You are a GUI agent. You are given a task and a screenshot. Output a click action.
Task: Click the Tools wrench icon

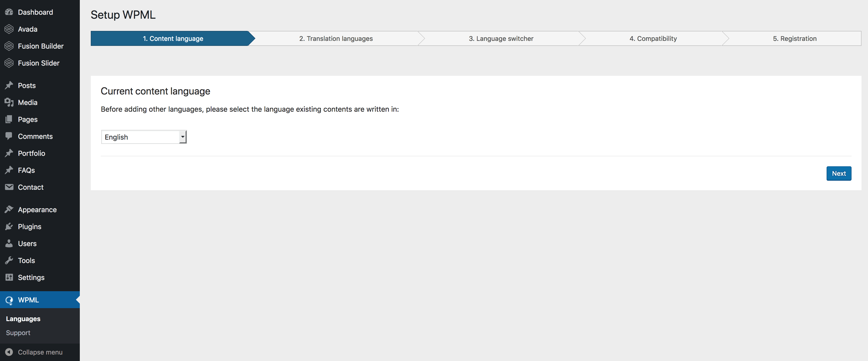pyautogui.click(x=9, y=260)
